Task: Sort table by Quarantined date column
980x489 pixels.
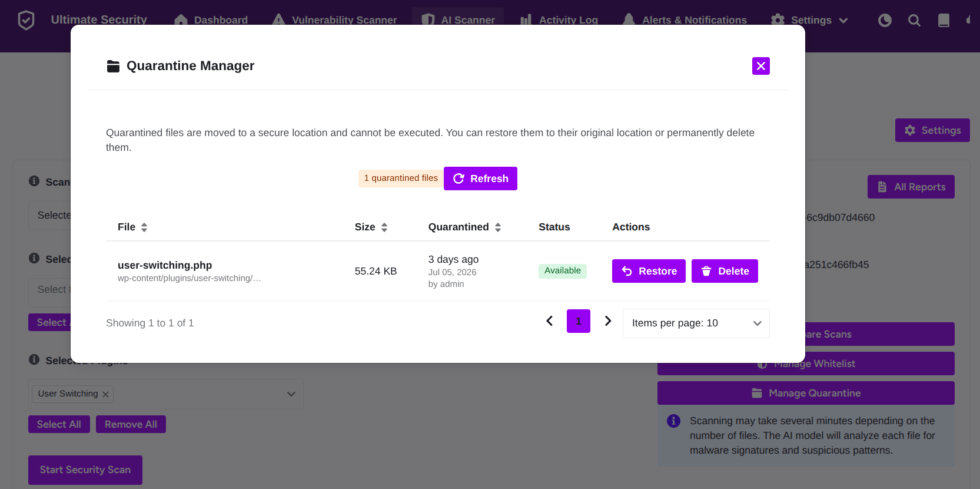Action: tap(464, 227)
